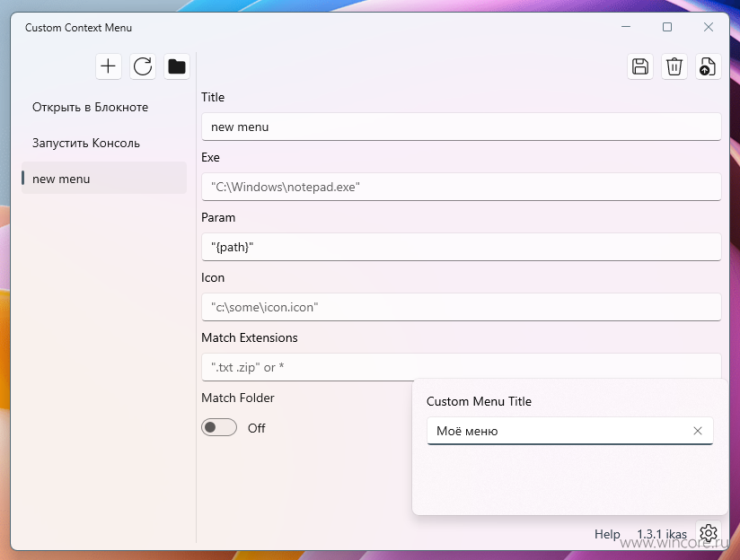Image resolution: width=740 pixels, height=560 pixels.
Task: Click the ikas author link
Action: coord(676,534)
